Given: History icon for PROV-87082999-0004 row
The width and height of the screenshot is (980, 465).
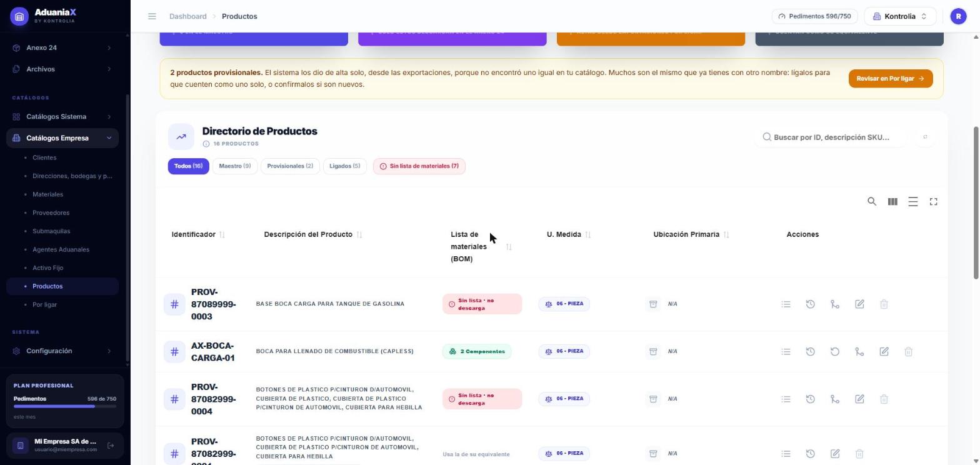Looking at the screenshot, I should pyautogui.click(x=811, y=399).
